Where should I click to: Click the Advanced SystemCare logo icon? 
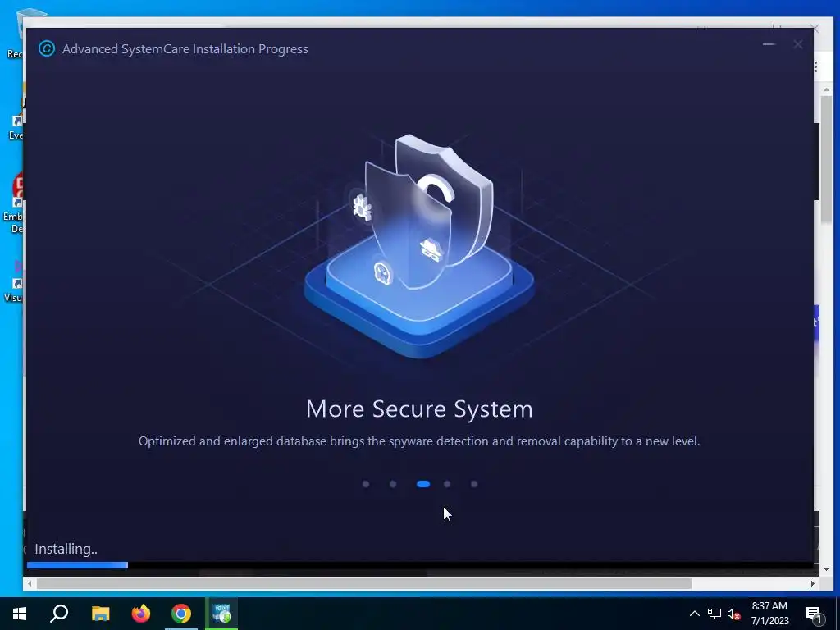pos(47,48)
